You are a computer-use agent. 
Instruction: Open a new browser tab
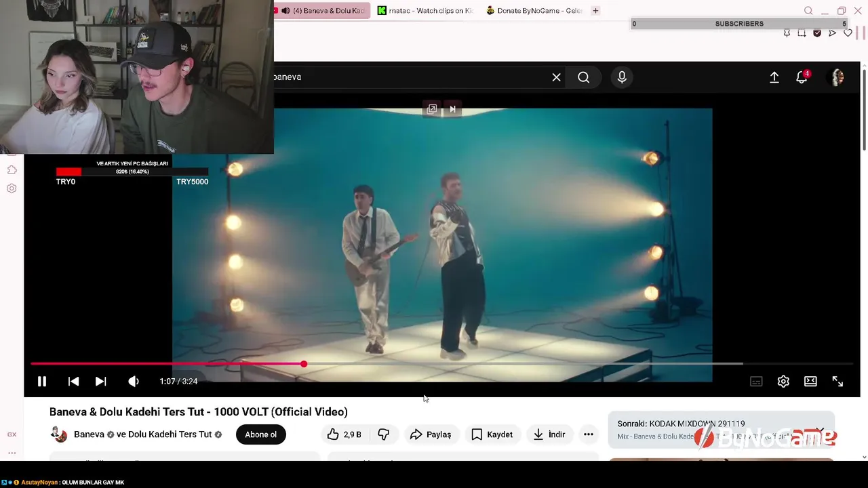click(x=595, y=11)
